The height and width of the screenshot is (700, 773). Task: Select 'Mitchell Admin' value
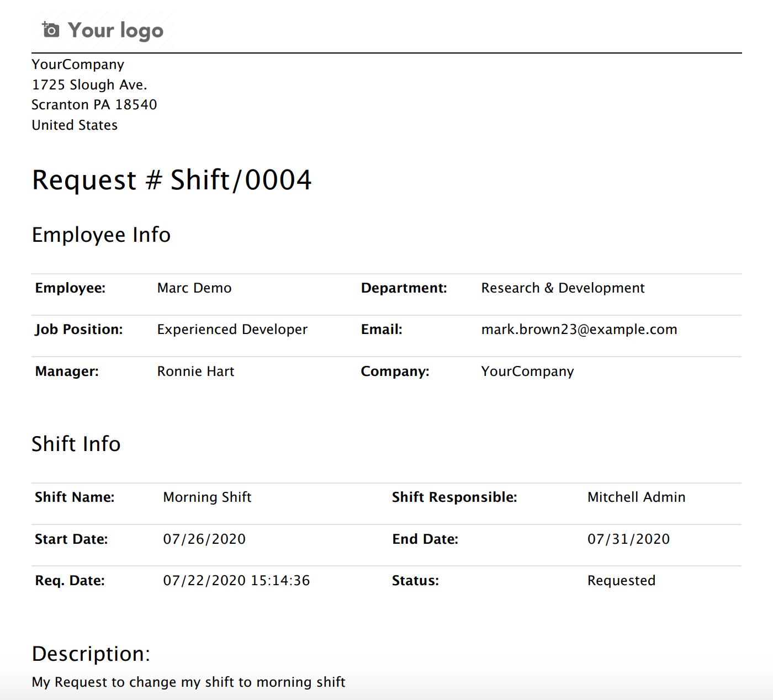click(636, 497)
